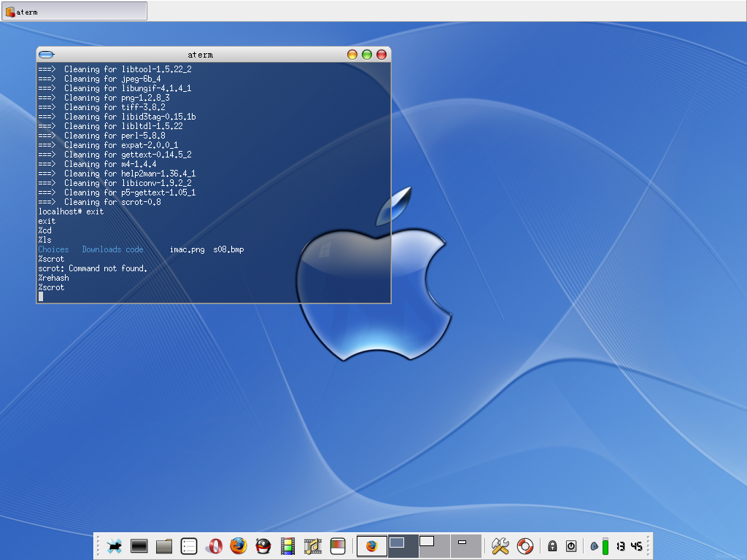
Task: Click the 'localhost# exit' line
Action: [x=71, y=211]
